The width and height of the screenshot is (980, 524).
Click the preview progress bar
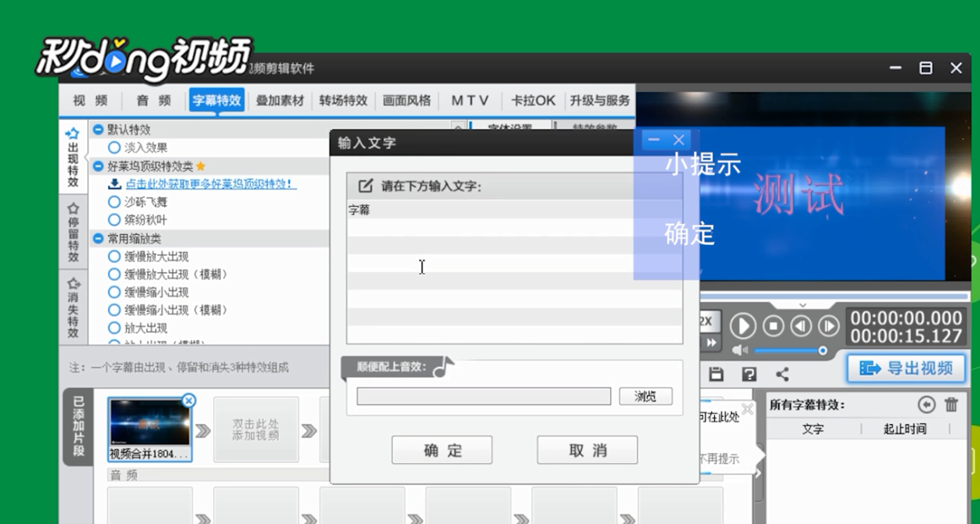coord(835,296)
